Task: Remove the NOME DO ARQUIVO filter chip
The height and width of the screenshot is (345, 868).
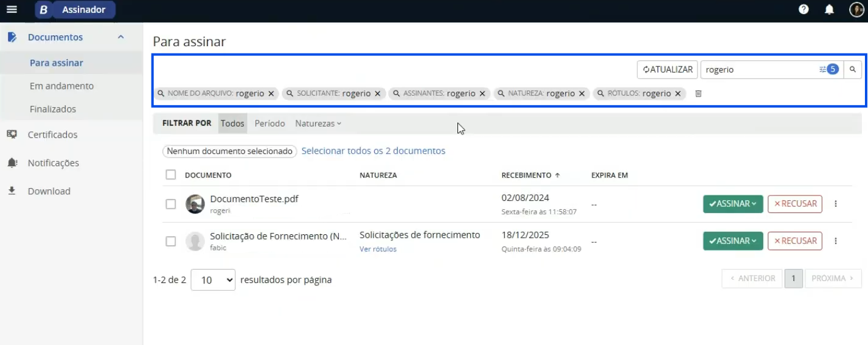Action: pos(271,94)
